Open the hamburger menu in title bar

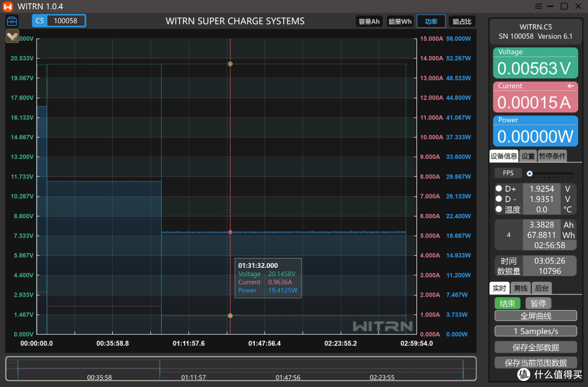point(538,6)
